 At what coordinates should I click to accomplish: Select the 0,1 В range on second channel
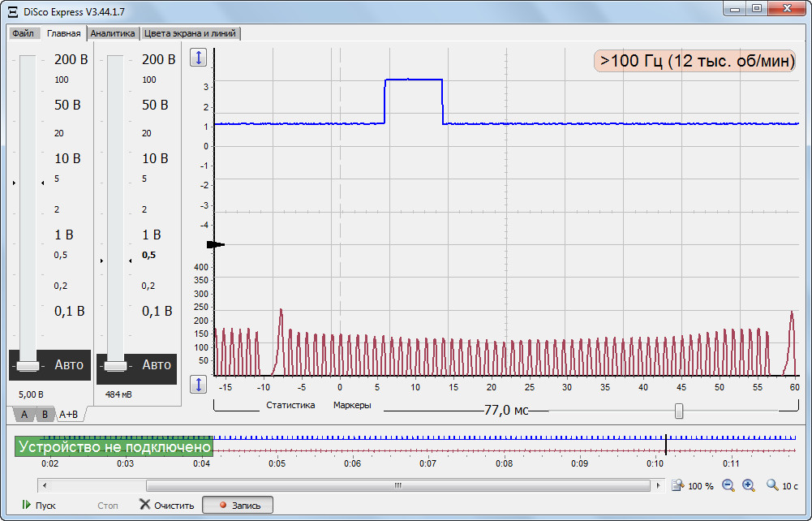[x=157, y=312]
